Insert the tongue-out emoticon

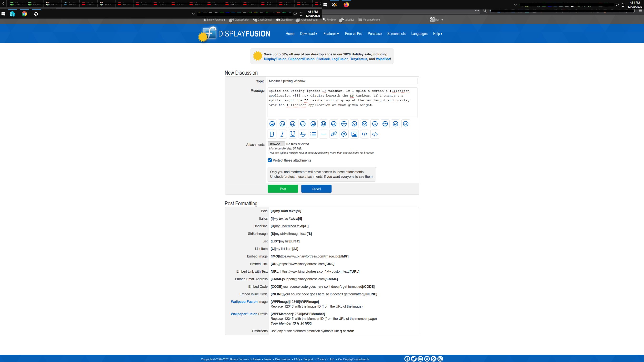(292, 124)
